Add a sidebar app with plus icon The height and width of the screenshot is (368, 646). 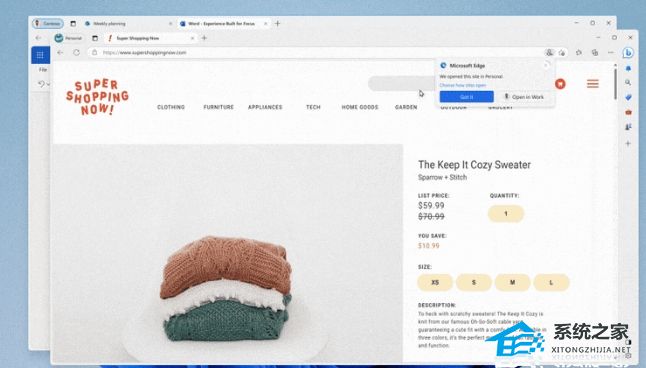click(628, 143)
